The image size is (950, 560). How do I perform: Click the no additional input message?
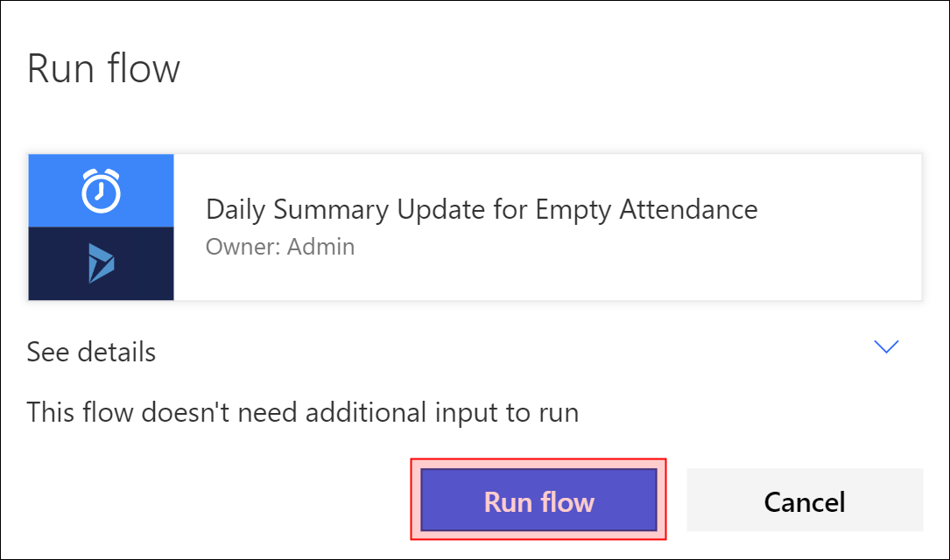point(303,413)
